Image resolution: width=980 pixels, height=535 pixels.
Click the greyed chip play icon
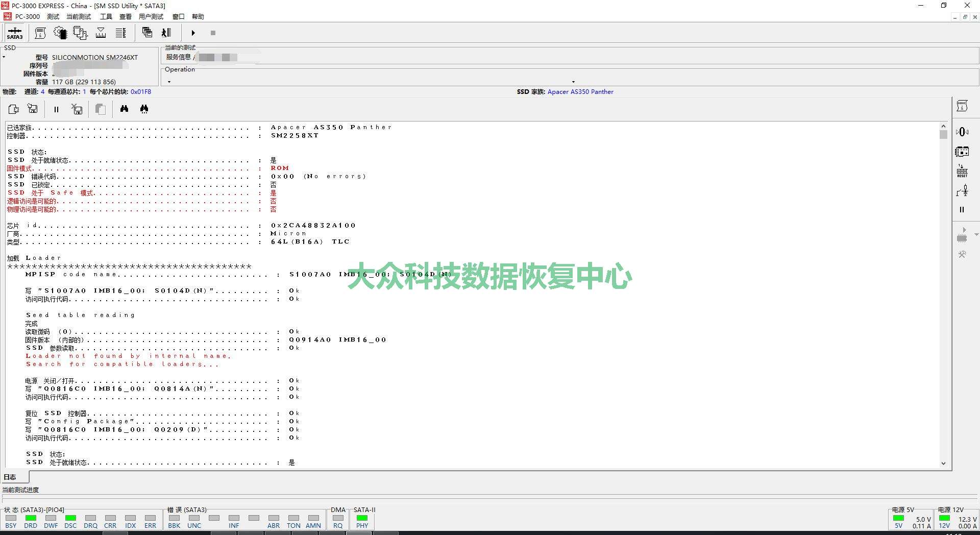point(962,235)
